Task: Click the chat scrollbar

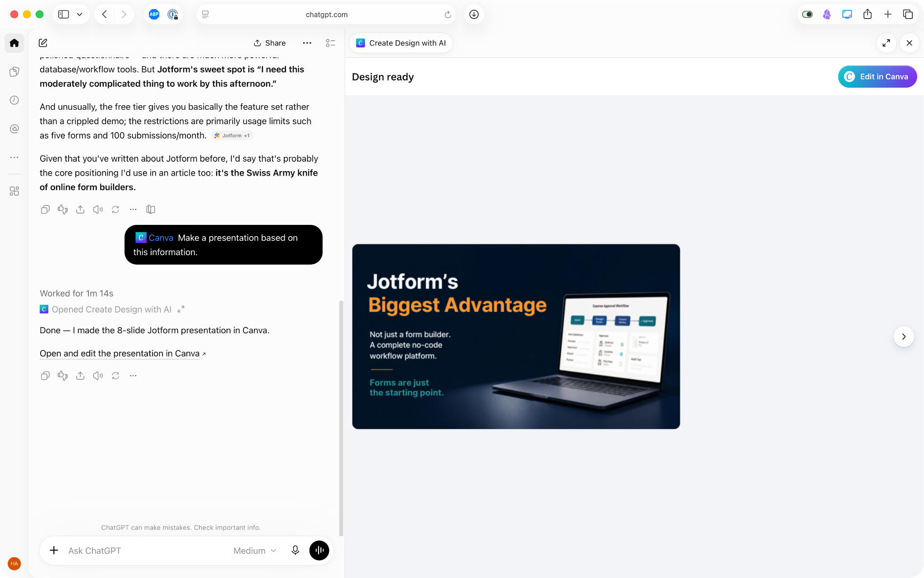Action: [341, 418]
